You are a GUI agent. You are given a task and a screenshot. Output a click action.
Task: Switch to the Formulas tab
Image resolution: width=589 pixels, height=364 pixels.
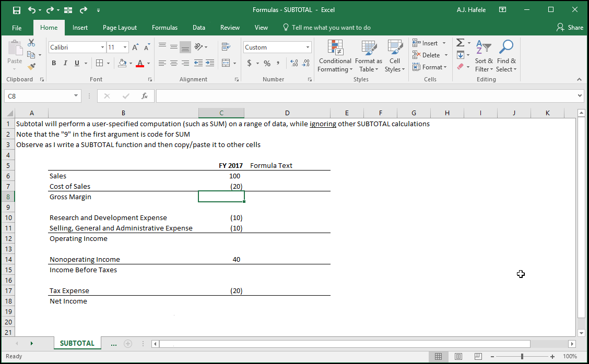pyautogui.click(x=164, y=28)
